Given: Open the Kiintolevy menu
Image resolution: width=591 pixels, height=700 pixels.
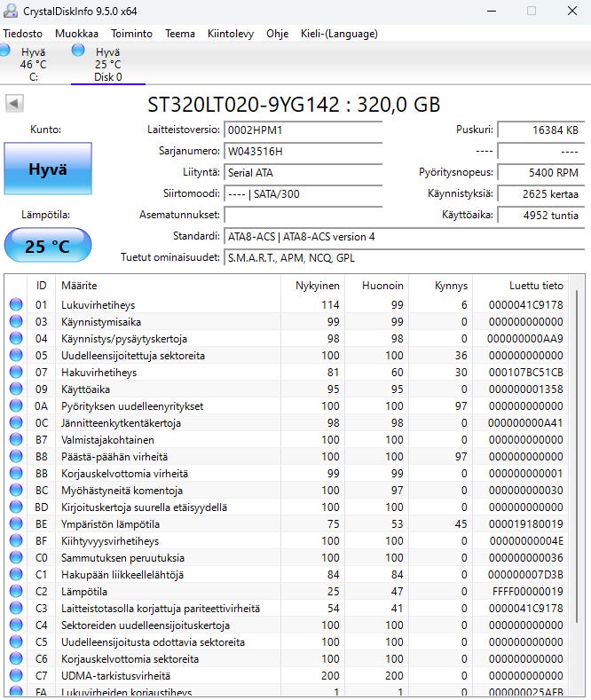Looking at the screenshot, I should 231,34.
